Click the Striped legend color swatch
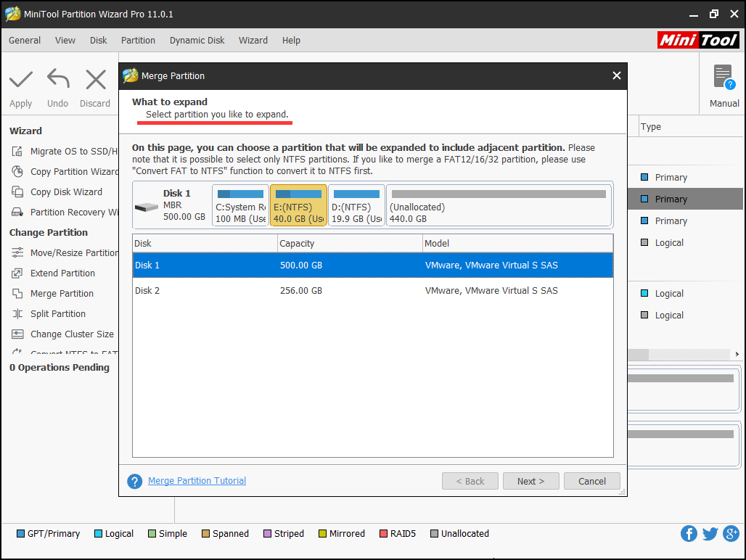This screenshot has height=560, width=746. (x=267, y=533)
